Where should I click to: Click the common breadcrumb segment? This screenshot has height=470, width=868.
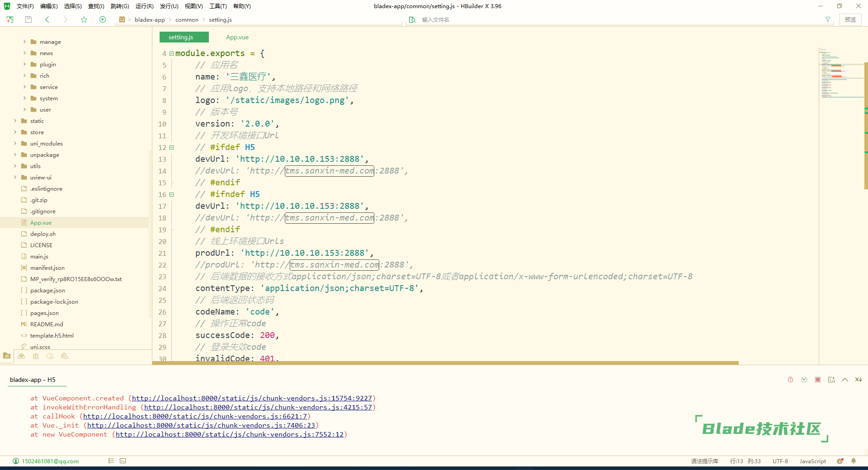[187, 19]
